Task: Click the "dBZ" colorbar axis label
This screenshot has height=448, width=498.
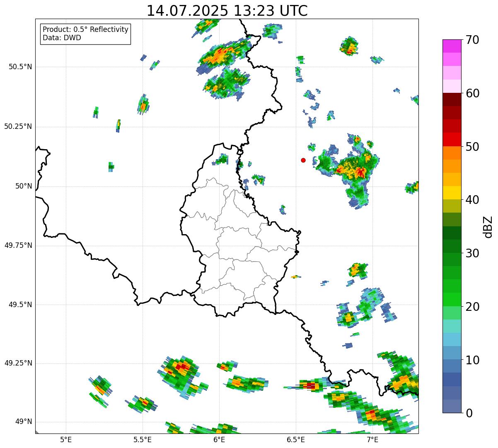Action: point(488,226)
